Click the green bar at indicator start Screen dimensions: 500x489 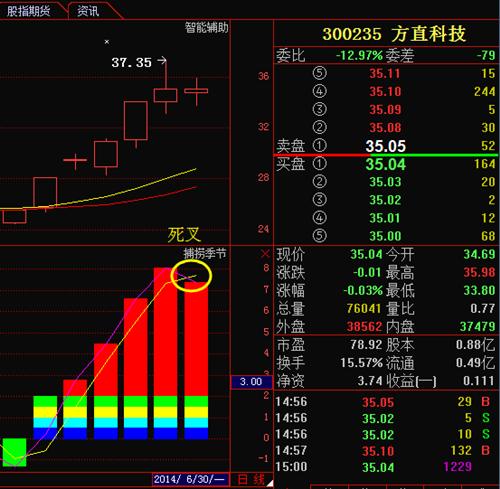[x=14, y=452]
